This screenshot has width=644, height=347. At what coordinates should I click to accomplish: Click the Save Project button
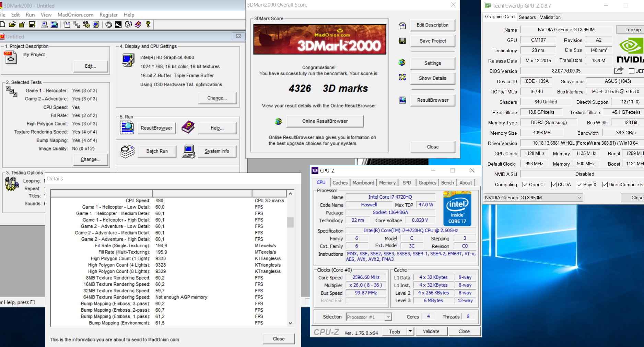[x=432, y=41]
